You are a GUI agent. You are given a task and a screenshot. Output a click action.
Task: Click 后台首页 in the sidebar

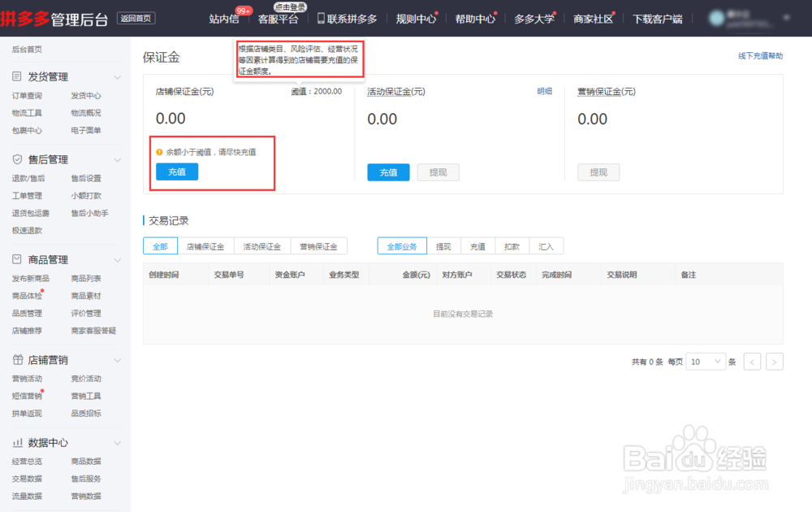pos(27,50)
